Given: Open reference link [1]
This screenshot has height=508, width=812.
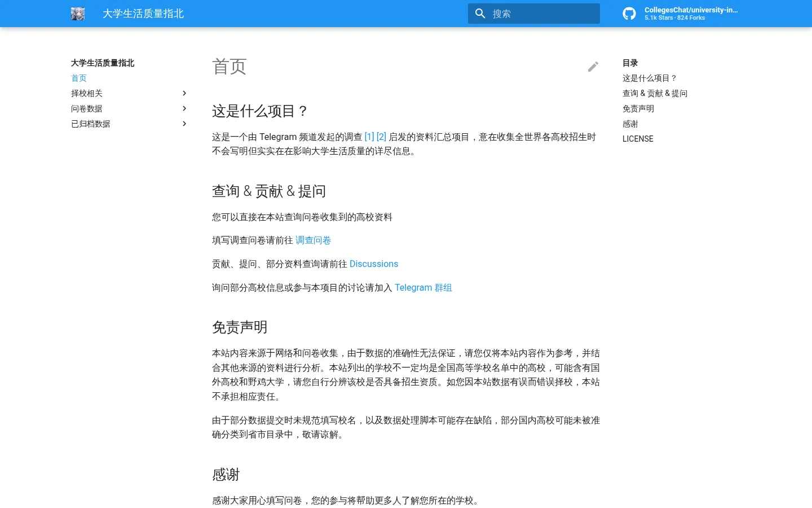Looking at the screenshot, I should [369, 137].
